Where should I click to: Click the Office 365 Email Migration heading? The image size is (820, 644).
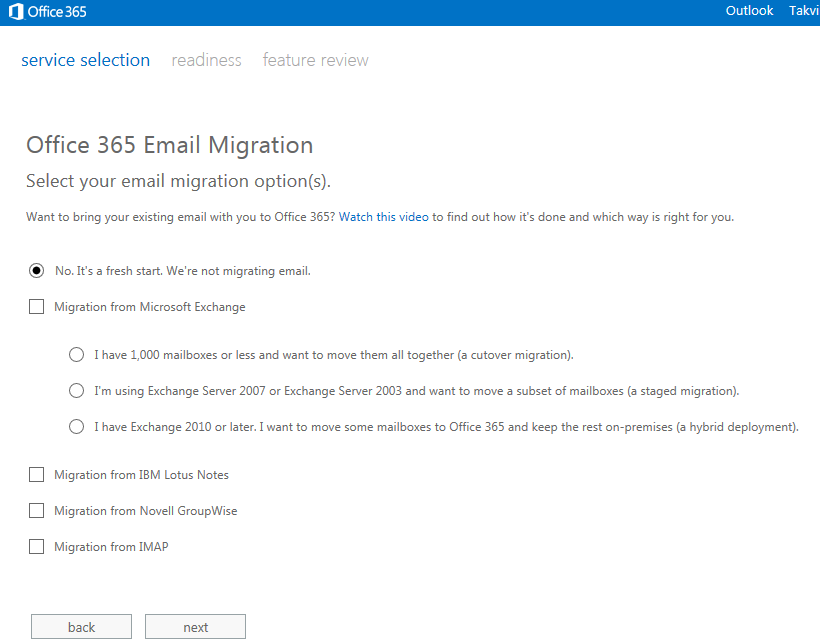coord(169,145)
